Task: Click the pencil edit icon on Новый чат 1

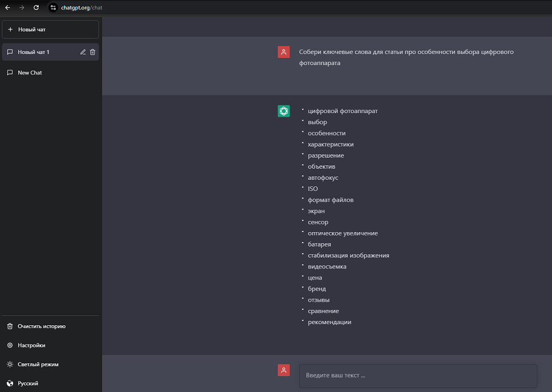Action: [x=83, y=52]
